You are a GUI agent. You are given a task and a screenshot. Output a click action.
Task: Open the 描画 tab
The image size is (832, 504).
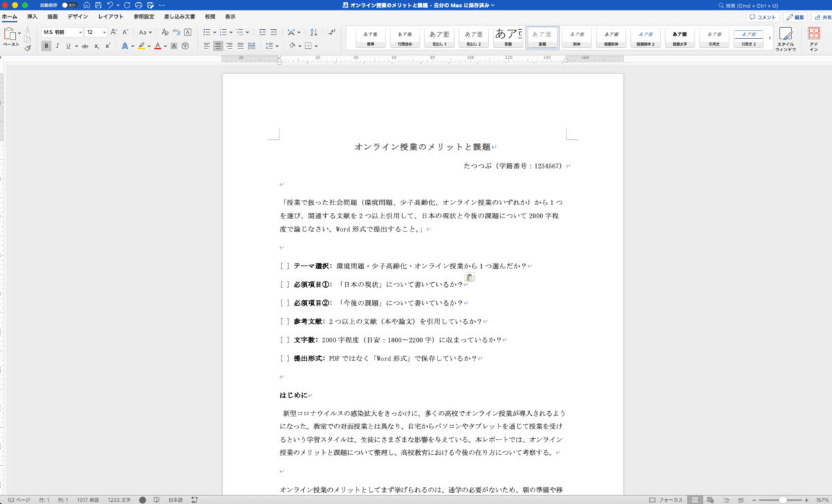point(53,16)
